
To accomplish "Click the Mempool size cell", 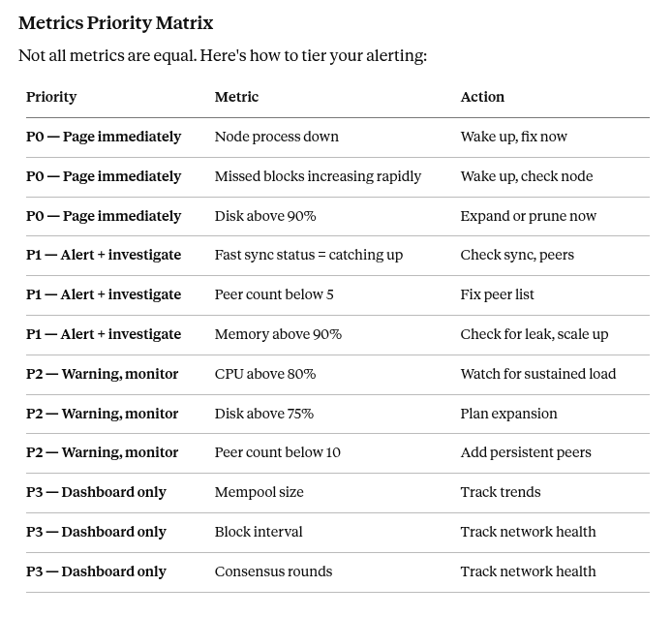I will 259,492.
